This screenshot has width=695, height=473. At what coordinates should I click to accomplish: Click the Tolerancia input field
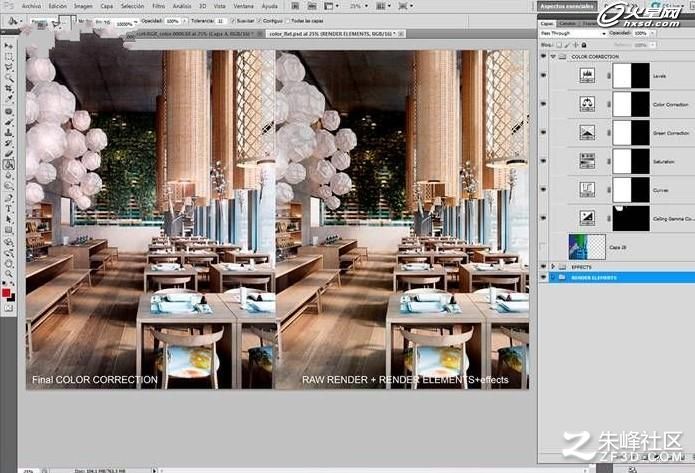click(x=221, y=21)
